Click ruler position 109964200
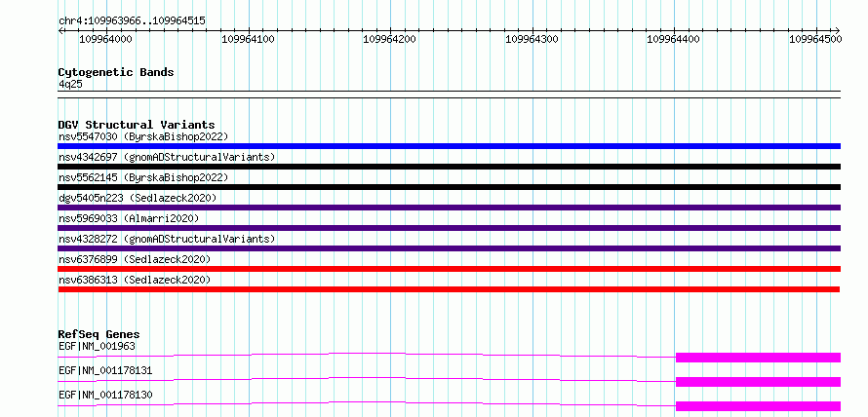This screenshot has width=868, height=417. click(x=390, y=39)
